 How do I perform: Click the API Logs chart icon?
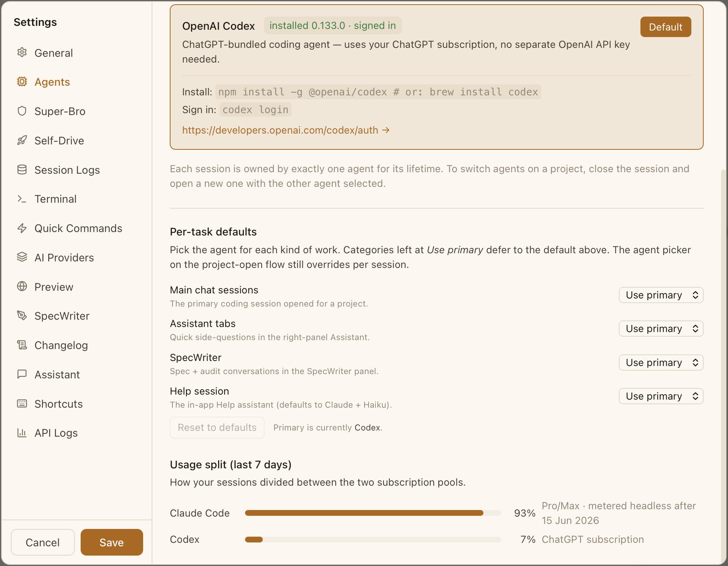(x=22, y=433)
